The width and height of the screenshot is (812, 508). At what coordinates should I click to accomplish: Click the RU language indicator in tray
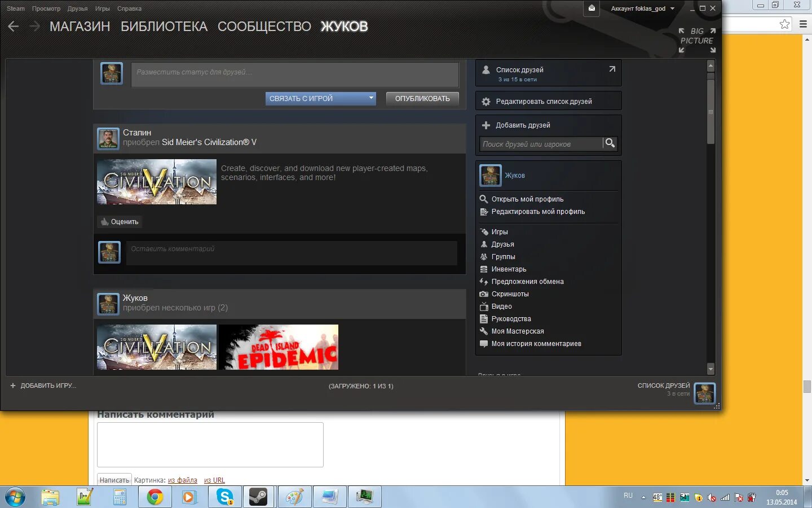(628, 496)
